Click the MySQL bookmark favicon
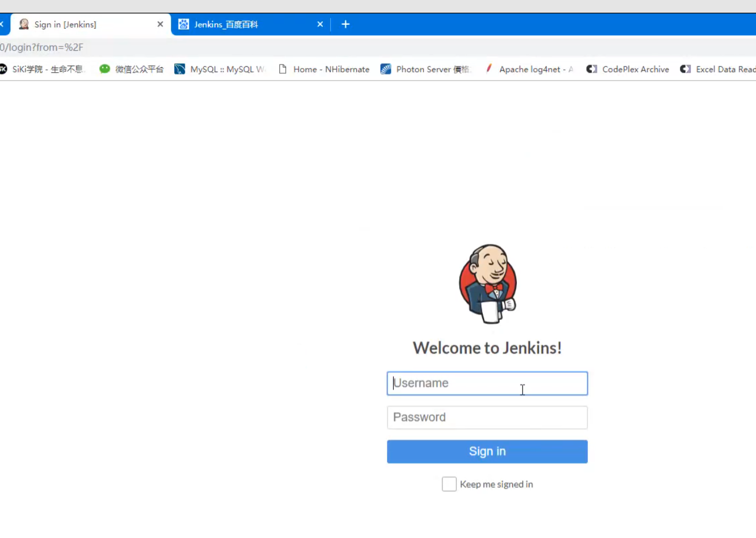This screenshot has height=538, width=756. tap(180, 69)
